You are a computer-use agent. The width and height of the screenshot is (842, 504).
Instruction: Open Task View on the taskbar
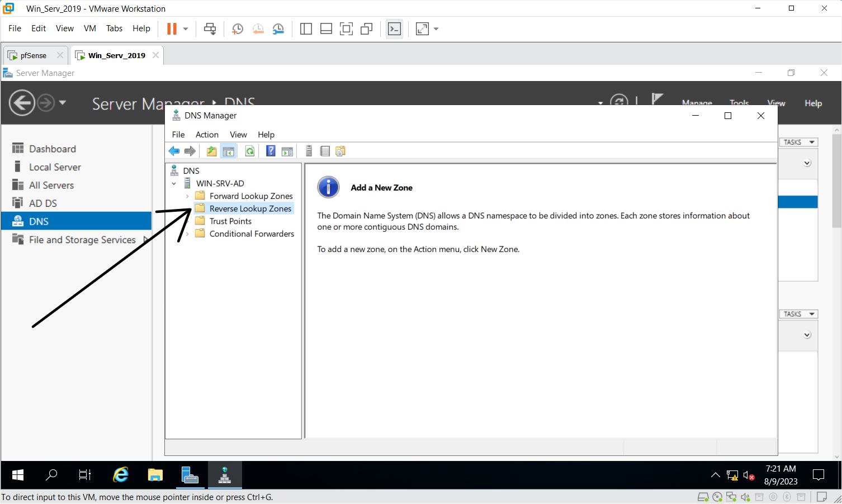85,475
